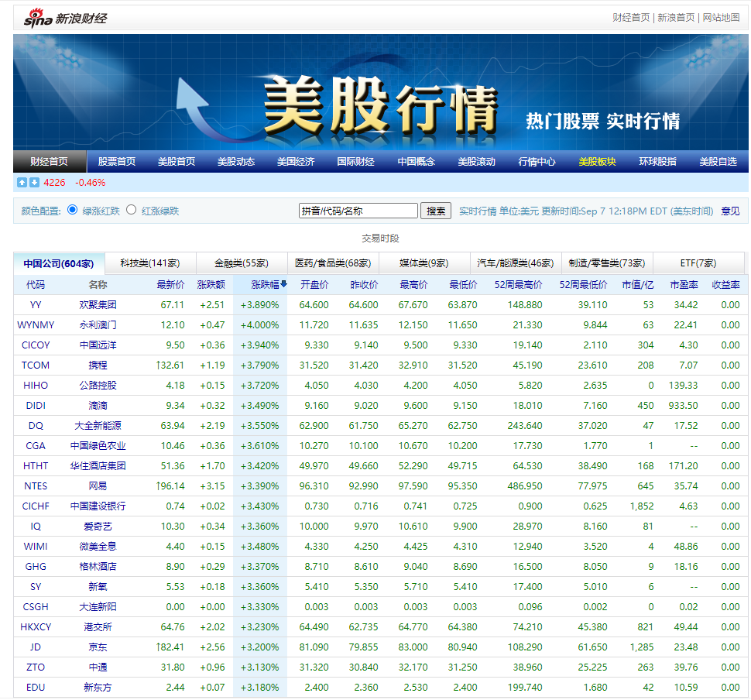Sort by 涨跌额 column header

(211, 285)
